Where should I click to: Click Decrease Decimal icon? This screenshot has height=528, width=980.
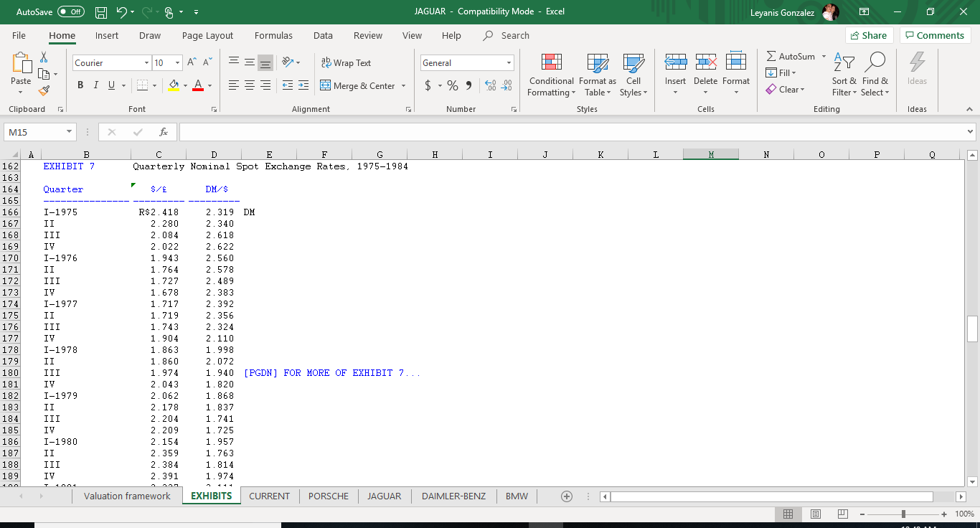pyautogui.click(x=507, y=85)
